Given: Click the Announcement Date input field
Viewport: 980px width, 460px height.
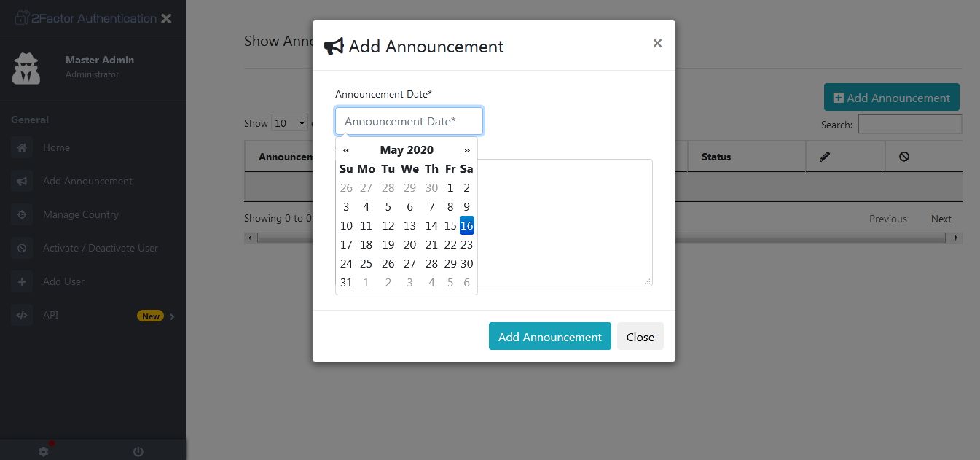Looking at the screenshot, I should pyautogui.click(x=409, y=121).
